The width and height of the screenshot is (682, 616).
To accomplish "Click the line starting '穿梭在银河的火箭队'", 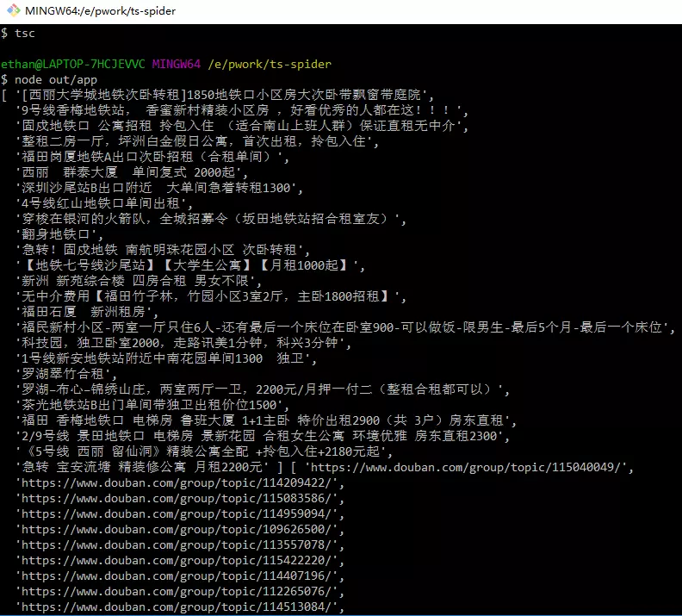I will coord(211,219).
